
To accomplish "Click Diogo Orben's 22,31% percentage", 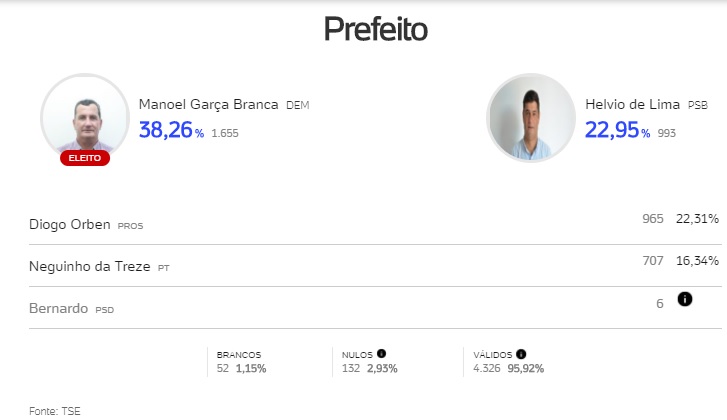I will 697,219.
